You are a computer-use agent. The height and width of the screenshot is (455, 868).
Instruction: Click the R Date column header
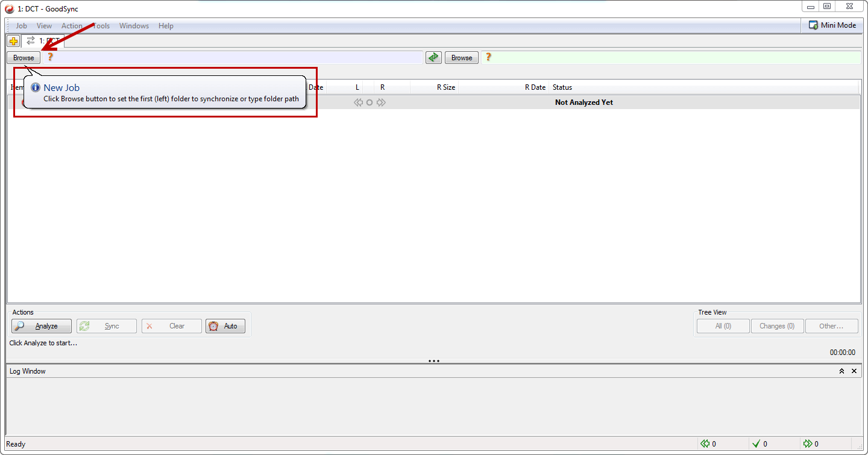504,87
